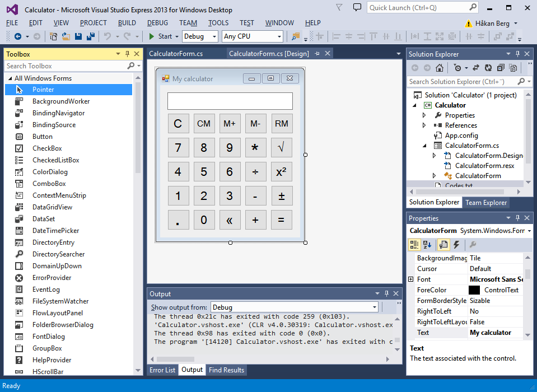The width and height of the screenshot is (537, 392).
Task: Sort the Properties grid alphabetically
Action: point(427,245)
